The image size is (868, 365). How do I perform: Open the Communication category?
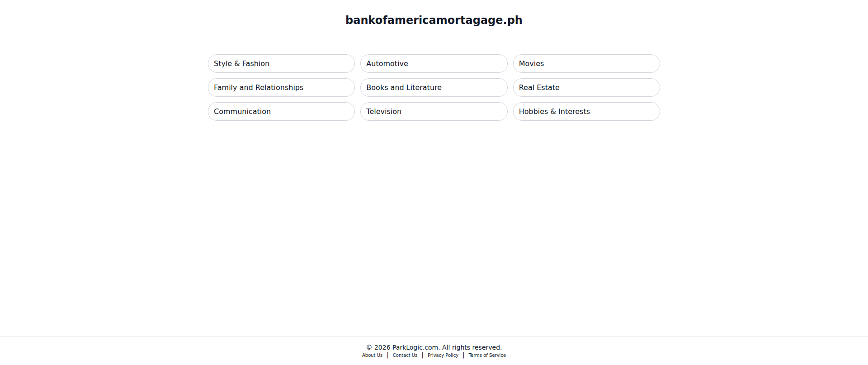click(281, 112)
